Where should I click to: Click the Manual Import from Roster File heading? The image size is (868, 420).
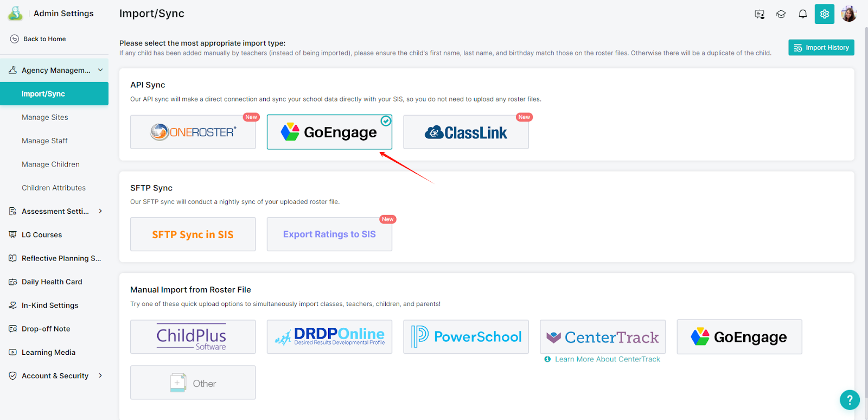(190, 290)
